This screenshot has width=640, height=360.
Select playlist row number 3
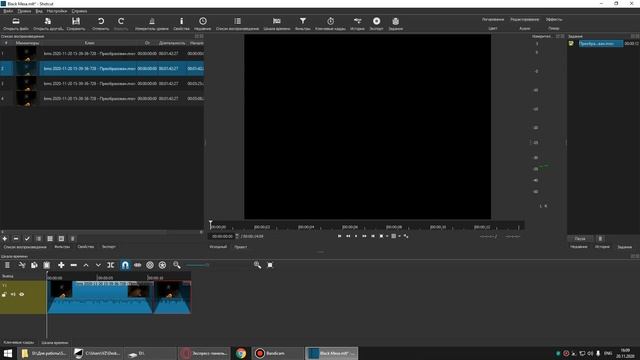tap(102, 84)
